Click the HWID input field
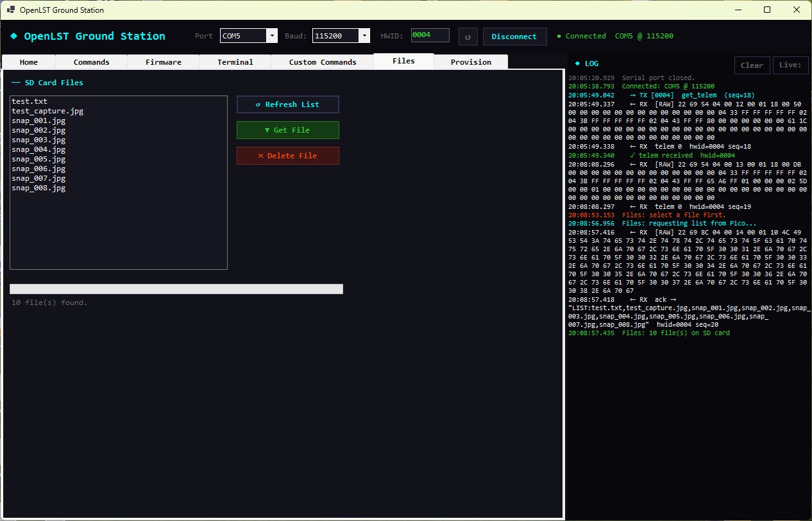 [x=430, y=36]
